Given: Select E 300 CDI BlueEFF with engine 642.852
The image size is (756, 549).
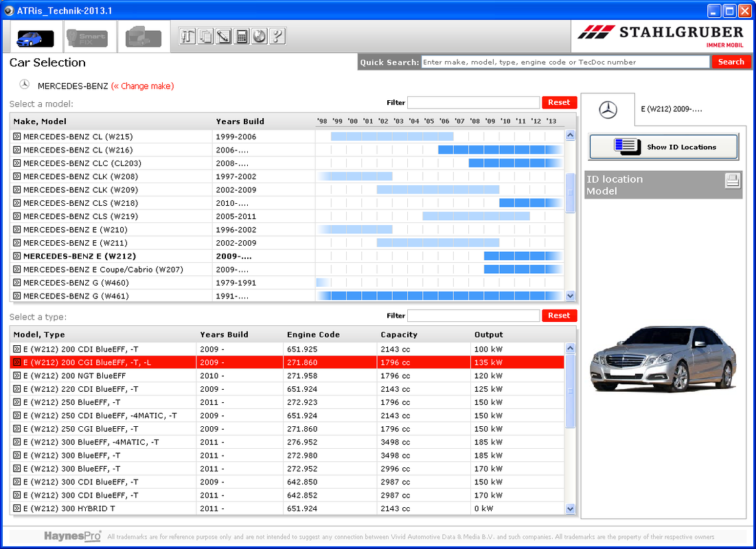Looking at the screenshot, I should point(287,495).
